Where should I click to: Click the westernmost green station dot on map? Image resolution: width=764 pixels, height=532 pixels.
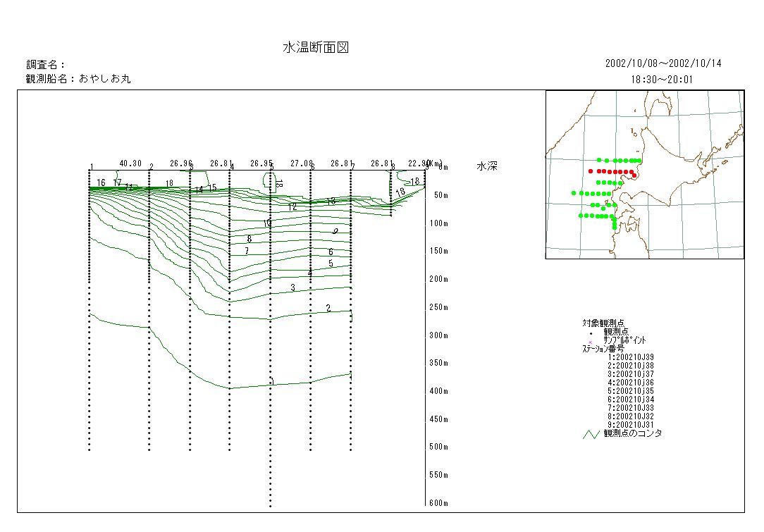(574, 193)
